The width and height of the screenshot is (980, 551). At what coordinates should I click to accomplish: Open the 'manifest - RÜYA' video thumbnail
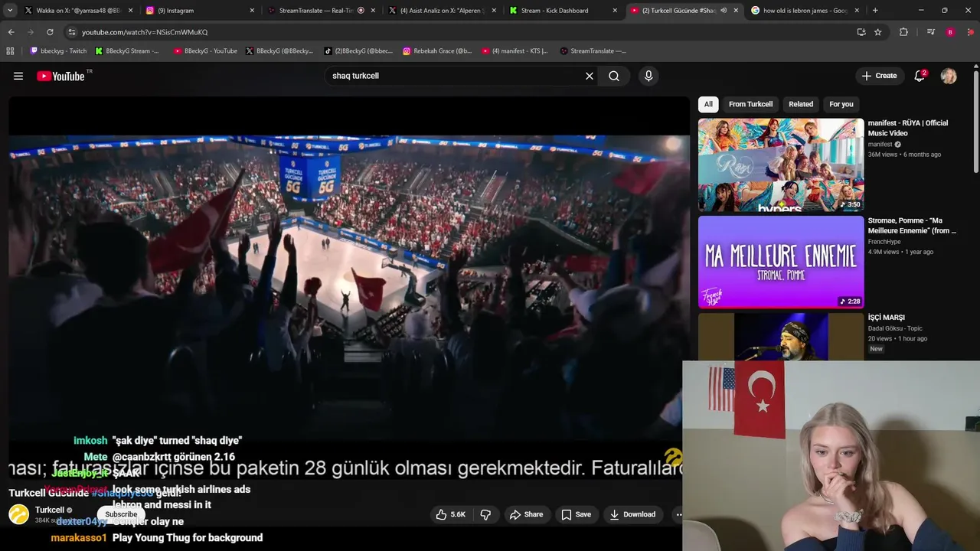(781, 165)
